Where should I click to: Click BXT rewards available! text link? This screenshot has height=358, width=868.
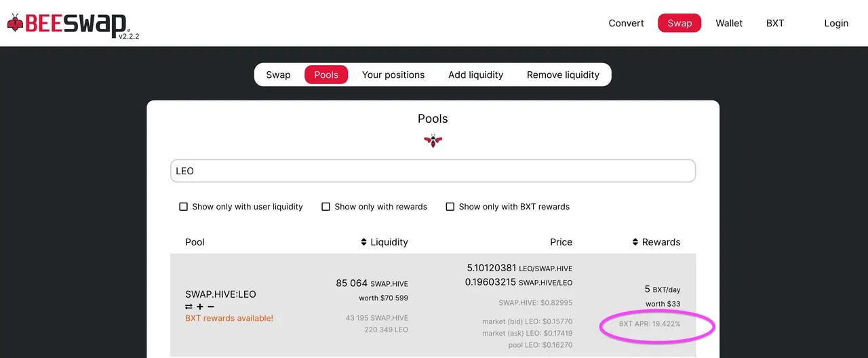point(229,318)
